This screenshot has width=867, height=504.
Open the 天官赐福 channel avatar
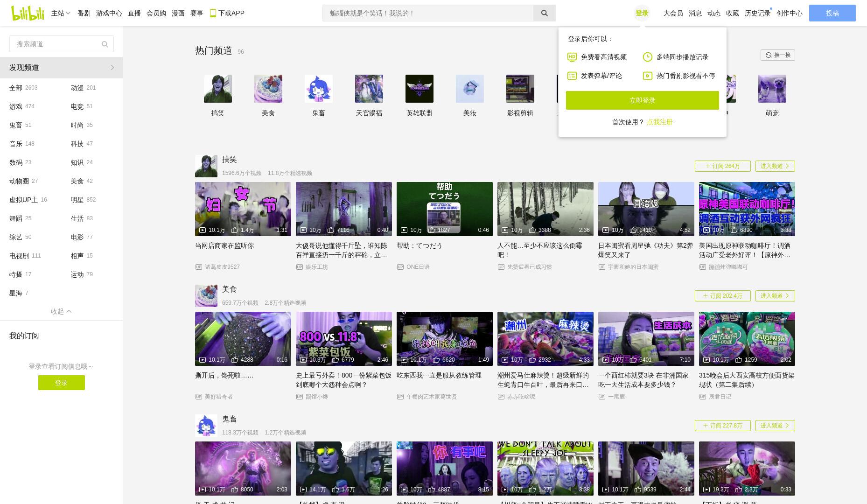coord(369,89)
